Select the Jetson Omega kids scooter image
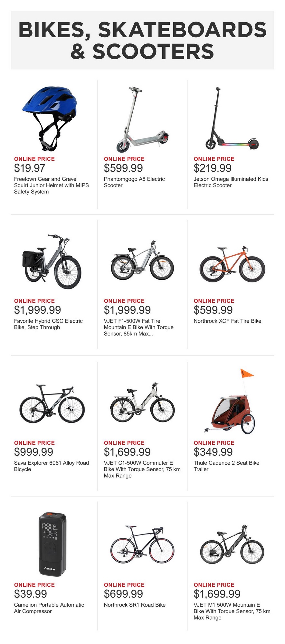This screenshot has width=285, height=644. click(x=232, y=120)
